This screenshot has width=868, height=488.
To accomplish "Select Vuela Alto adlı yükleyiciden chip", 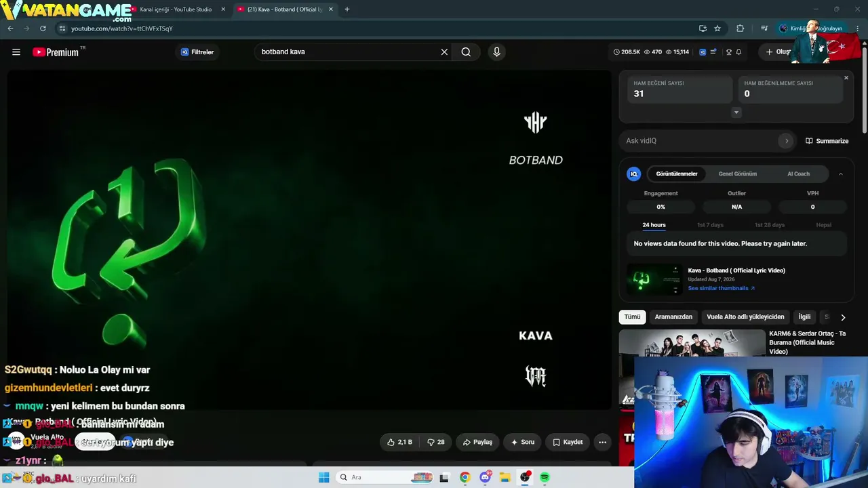I will (x=745, y=317).
